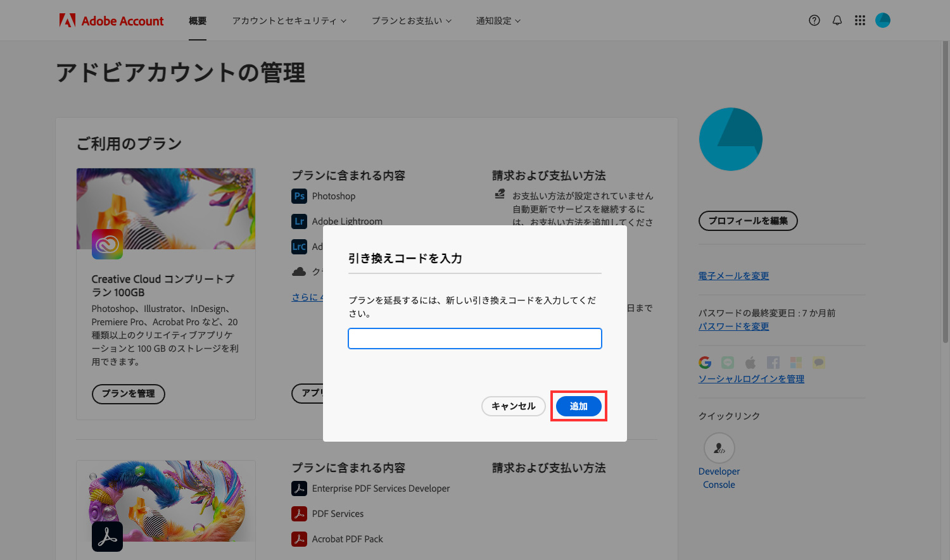The height and width of the screenshot is (560, 950).
Task: Open the apps grid icon
Action: [x=860, y=20]
